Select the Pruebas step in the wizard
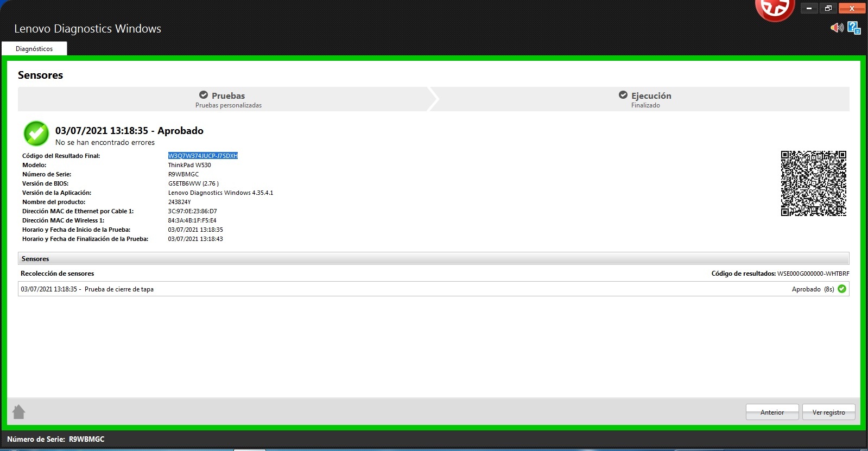868x451 pixels. [x=223, y=99]
